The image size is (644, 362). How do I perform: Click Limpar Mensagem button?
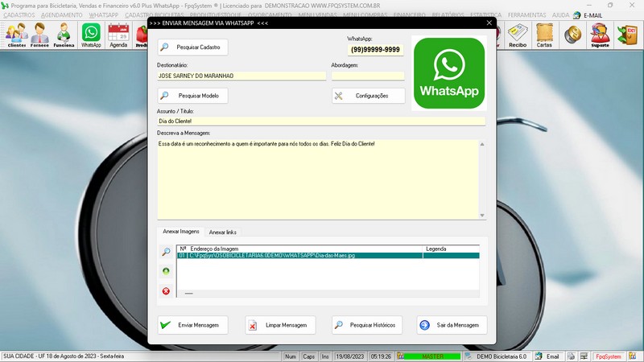click(x=280, y=325)
